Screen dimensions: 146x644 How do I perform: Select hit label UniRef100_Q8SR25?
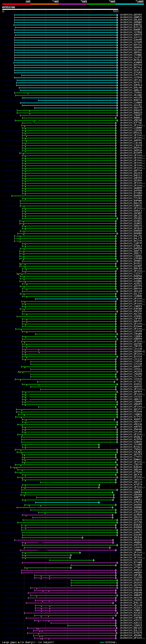tap(131, 540)
